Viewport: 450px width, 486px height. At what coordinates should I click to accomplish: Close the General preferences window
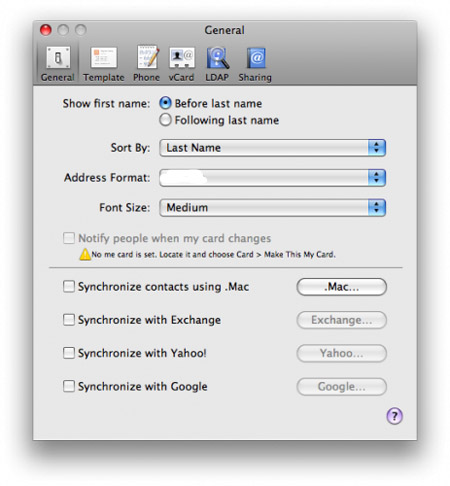tap(46, 30)
